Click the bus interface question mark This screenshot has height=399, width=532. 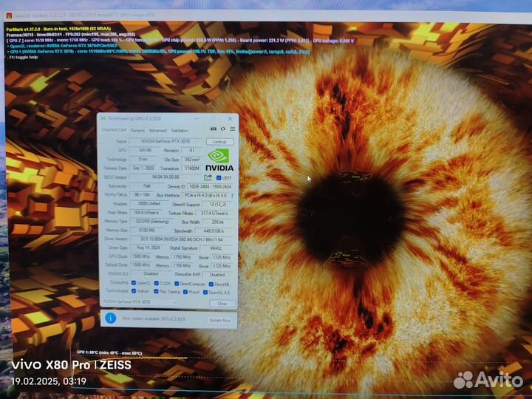click(233, 195)
